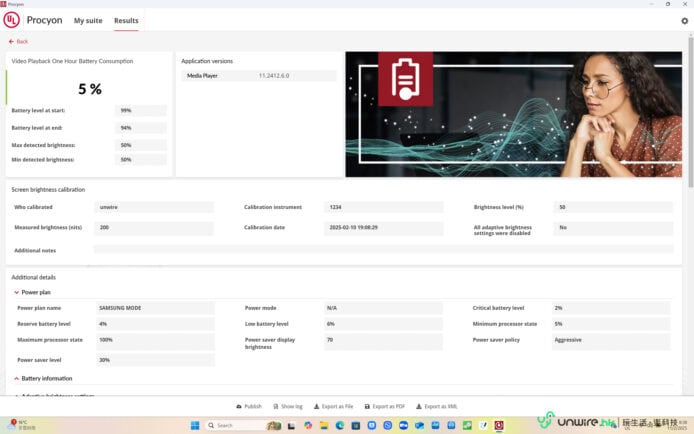Click the UL Procyon logo
694x434 pixels.
click(12, 20)
